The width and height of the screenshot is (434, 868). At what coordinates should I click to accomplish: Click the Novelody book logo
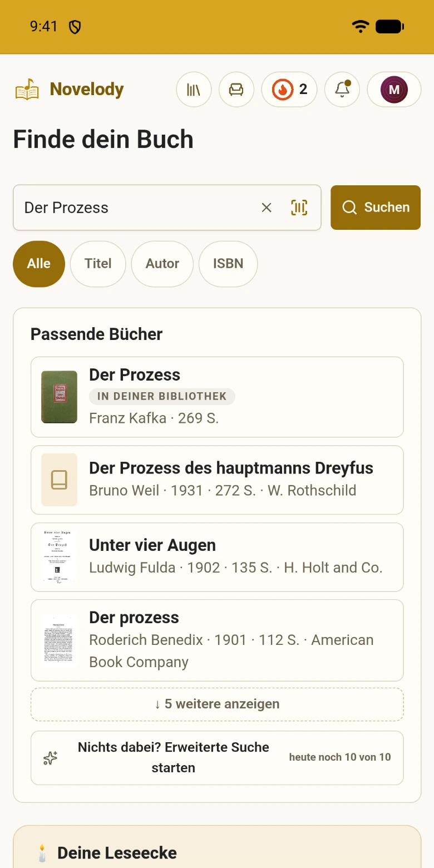click(x=27, y=90)
